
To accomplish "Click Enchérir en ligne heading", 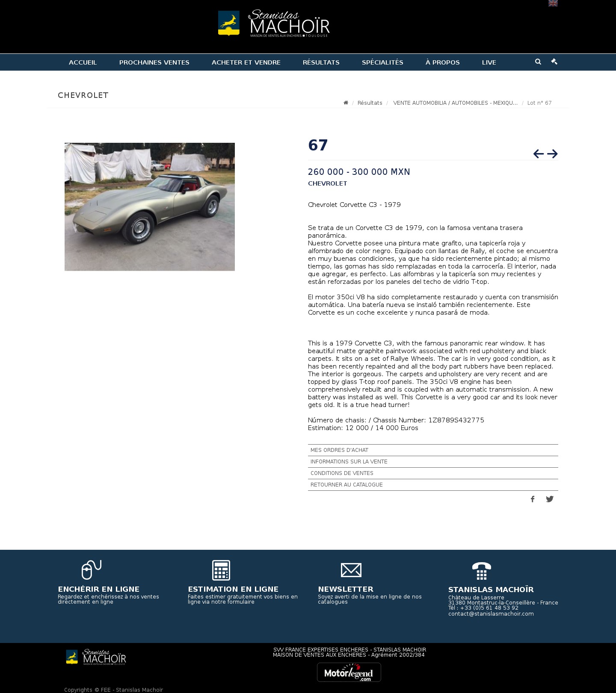I will click(x=99, y=589).
